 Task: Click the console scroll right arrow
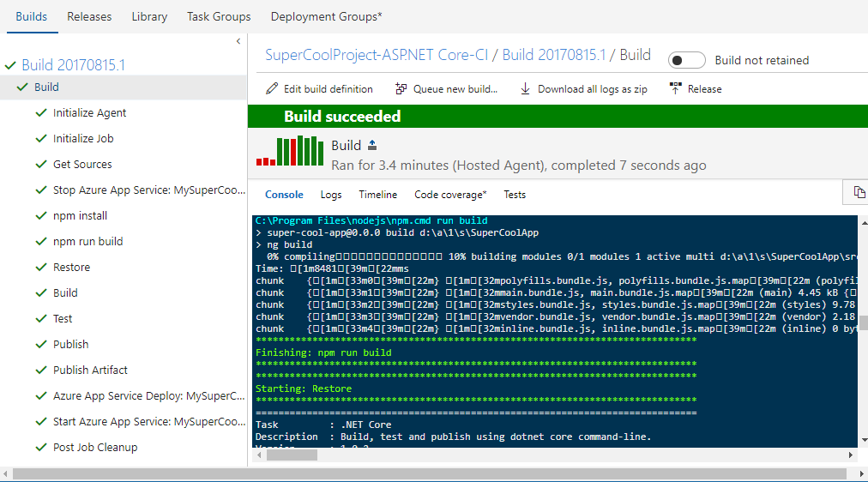tap(851, 455)
